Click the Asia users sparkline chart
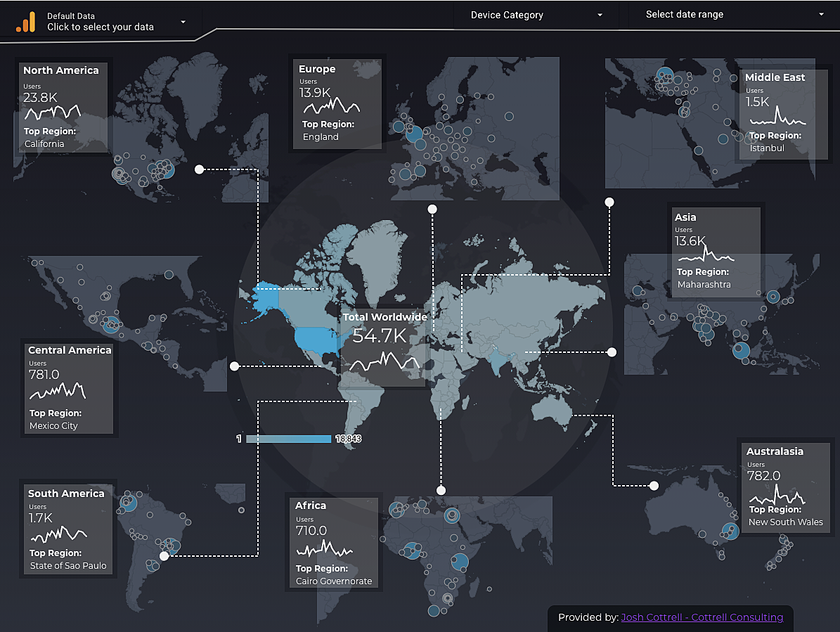Screen dimensions: 840x632 pyautogui.click(x=706, y=255)
